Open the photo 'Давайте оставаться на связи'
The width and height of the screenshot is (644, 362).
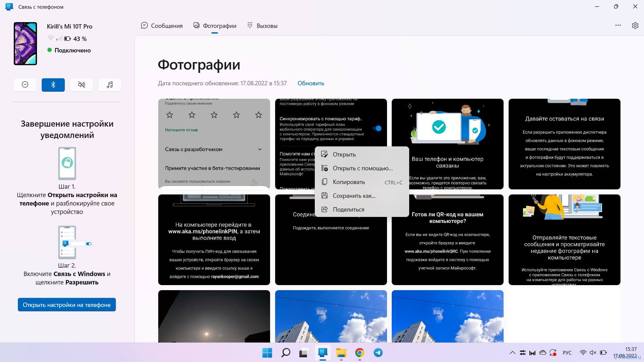[x=564, y=144]
